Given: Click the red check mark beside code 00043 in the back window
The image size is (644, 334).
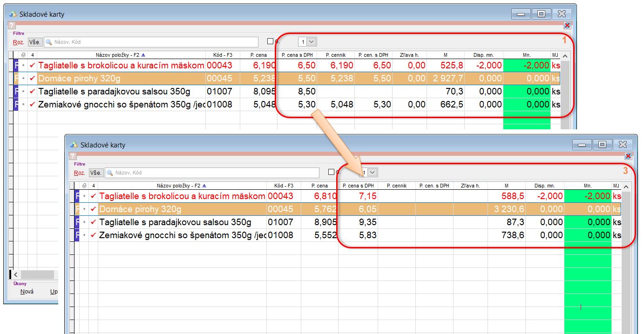Looking at the screenshot, I should [32, 66].
